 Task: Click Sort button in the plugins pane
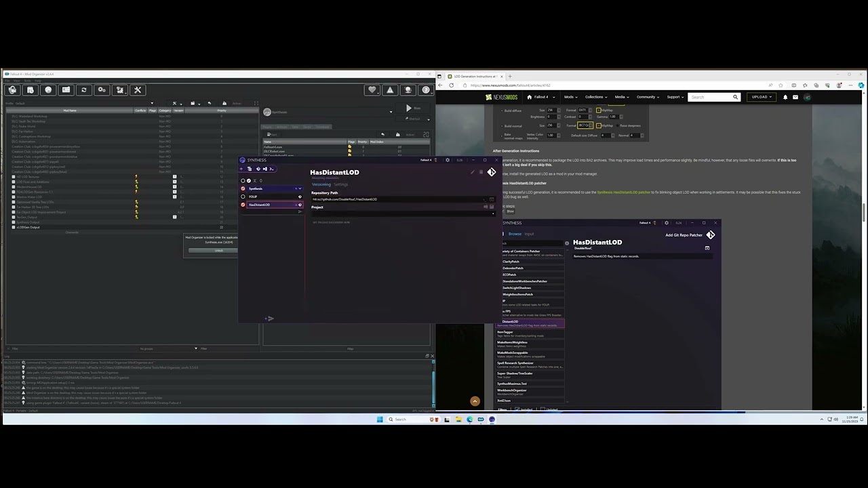[273, 135]
